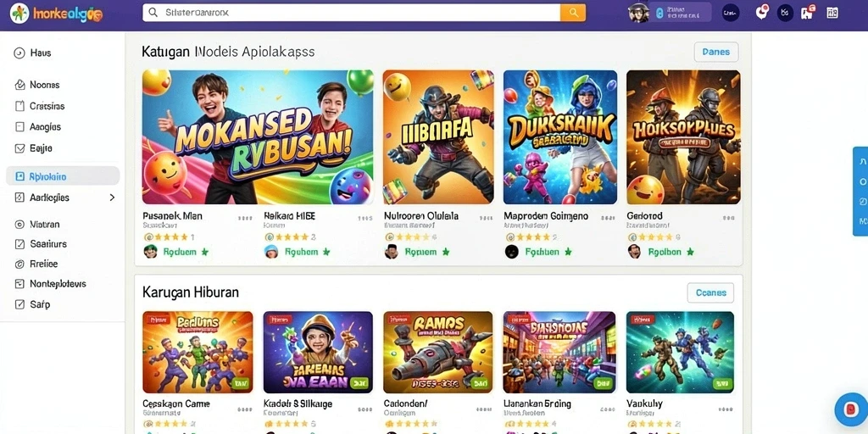This screenshot has height=434, width=868.
Task: Click the red floating chat button
Action: [851, 409]
